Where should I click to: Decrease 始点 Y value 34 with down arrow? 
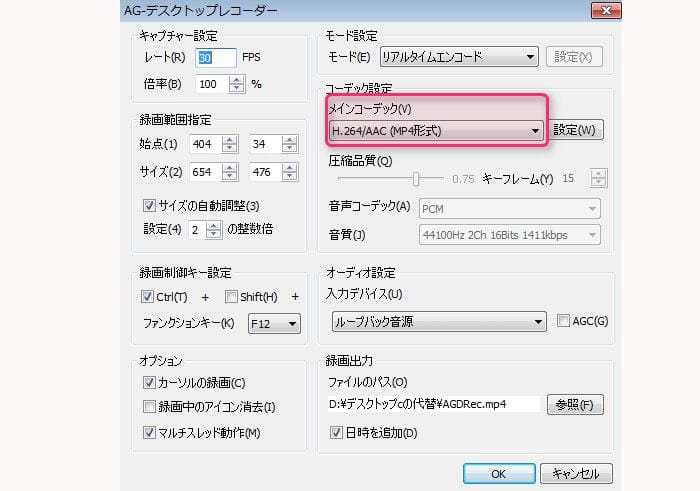290,149
